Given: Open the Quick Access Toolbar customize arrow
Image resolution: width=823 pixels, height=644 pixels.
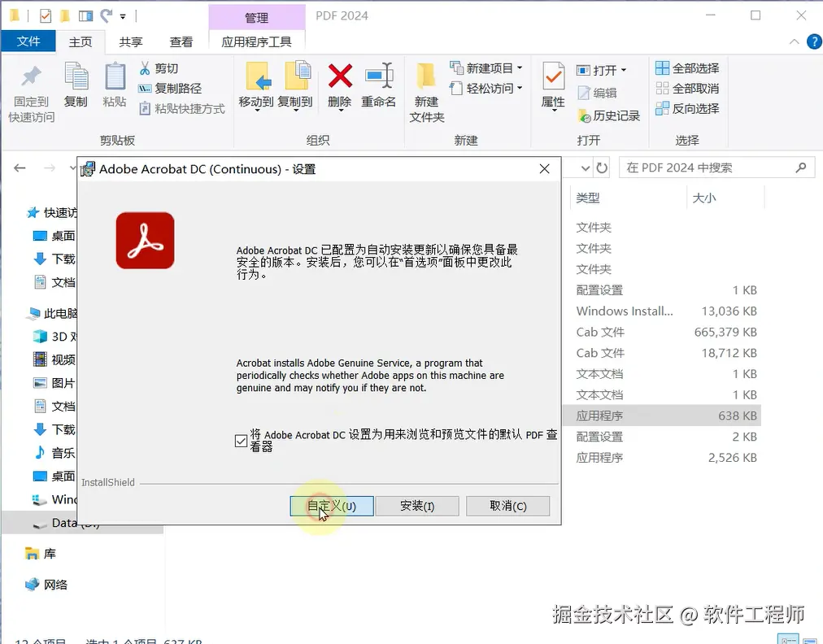Looking at the screenshot, I should pos(123,17).
